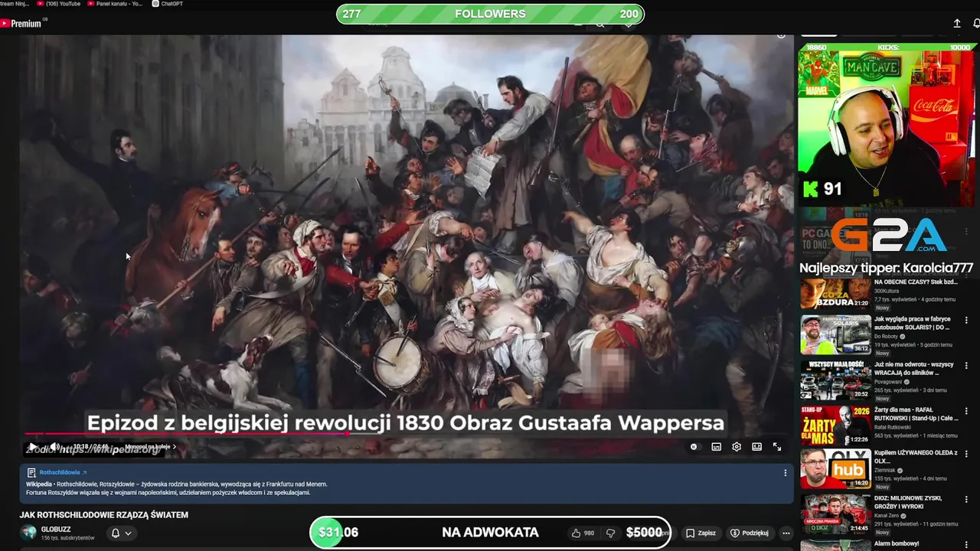Click the time display 10:18 in the player
The image size is (980, 551).
coord(91,447)
